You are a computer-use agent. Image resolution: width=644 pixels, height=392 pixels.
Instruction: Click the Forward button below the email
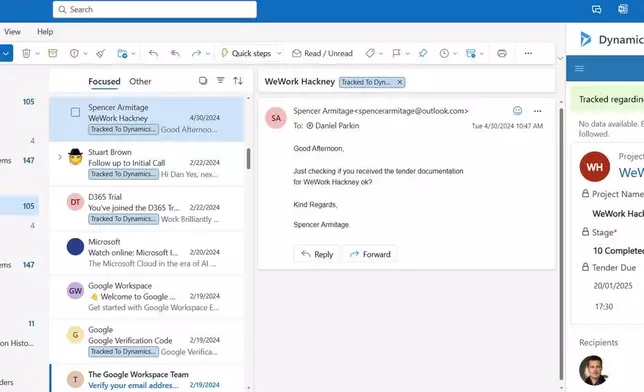370,254
